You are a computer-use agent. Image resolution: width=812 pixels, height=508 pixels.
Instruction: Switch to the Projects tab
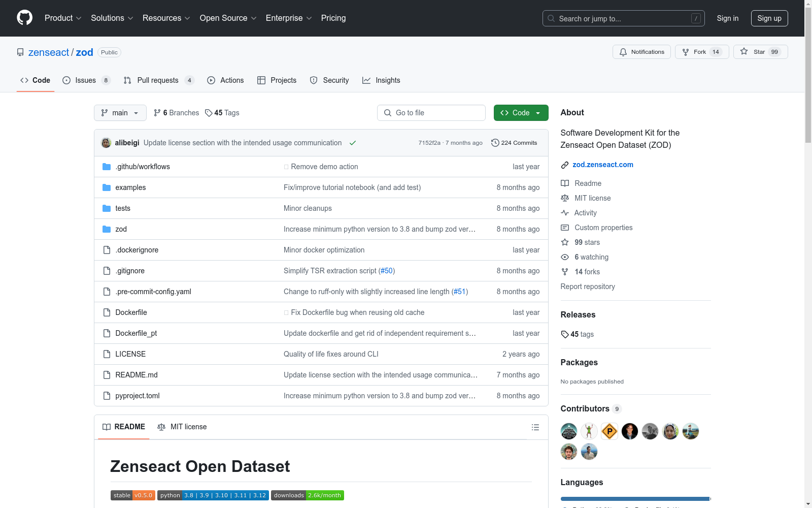tap(277, 80)
